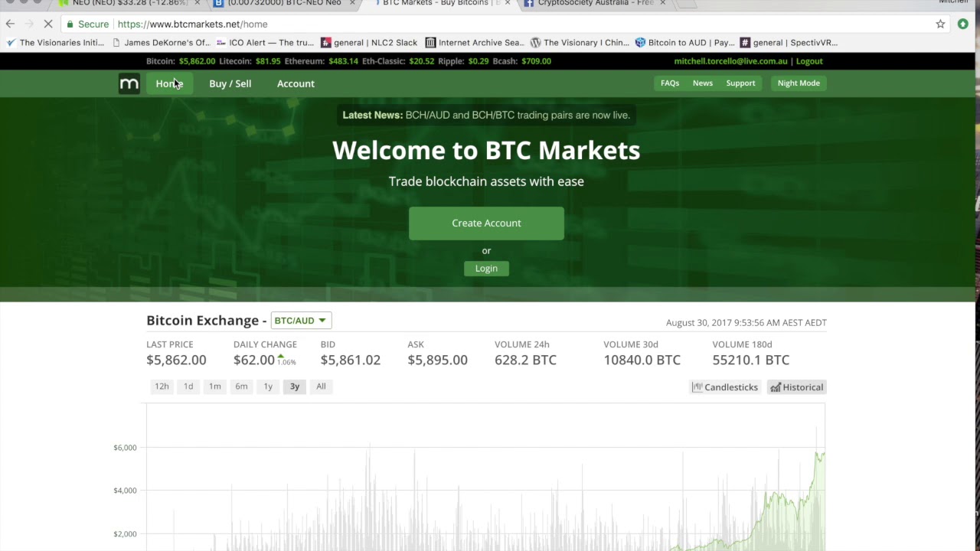Click the Create Account button
This screenshot has height=551, width=980.
(x=486, y=223)
